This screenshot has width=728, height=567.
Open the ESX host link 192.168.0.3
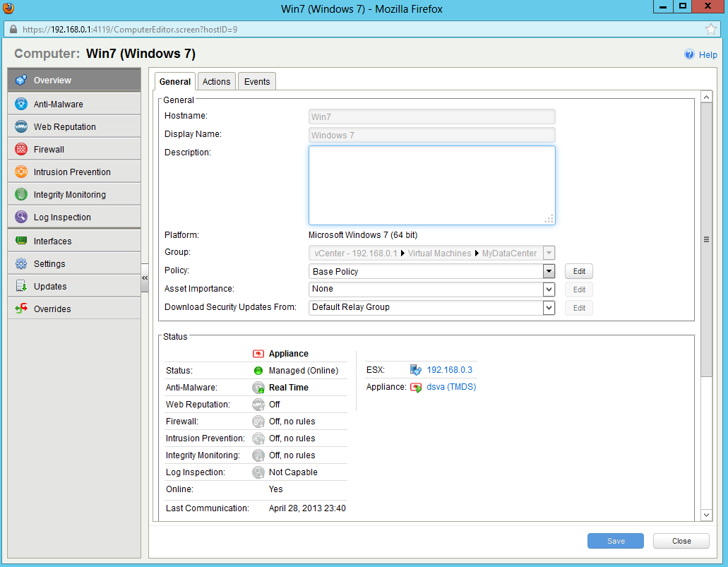point(449,369)
